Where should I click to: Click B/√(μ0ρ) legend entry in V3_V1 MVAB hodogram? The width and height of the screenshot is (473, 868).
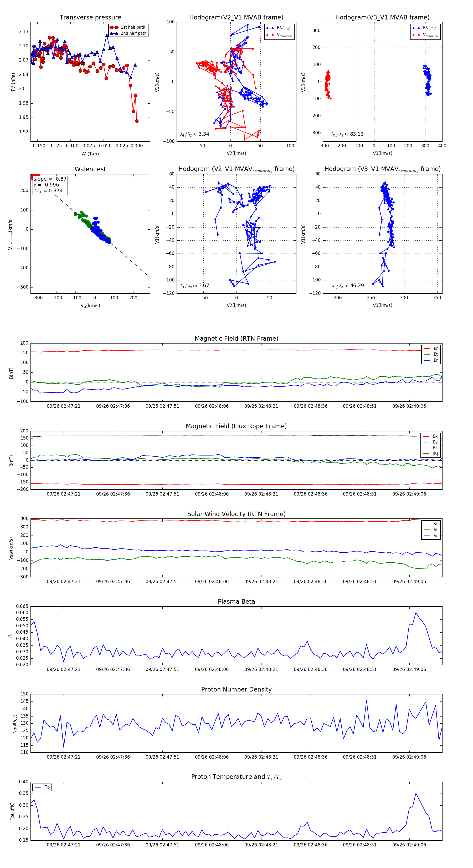click(425, 28)
